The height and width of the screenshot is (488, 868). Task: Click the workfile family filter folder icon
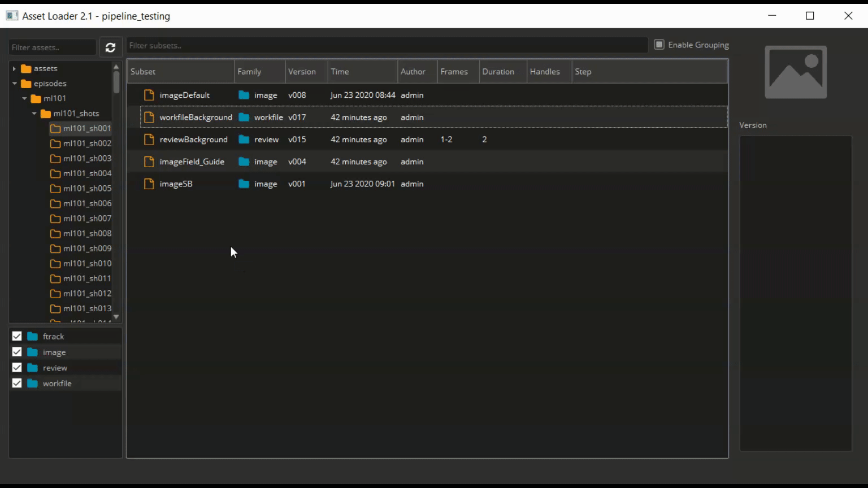click(33, 384)
